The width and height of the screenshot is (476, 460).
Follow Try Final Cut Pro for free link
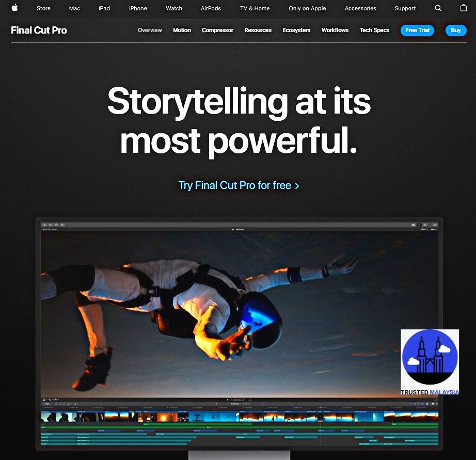(x=239, y=185)
